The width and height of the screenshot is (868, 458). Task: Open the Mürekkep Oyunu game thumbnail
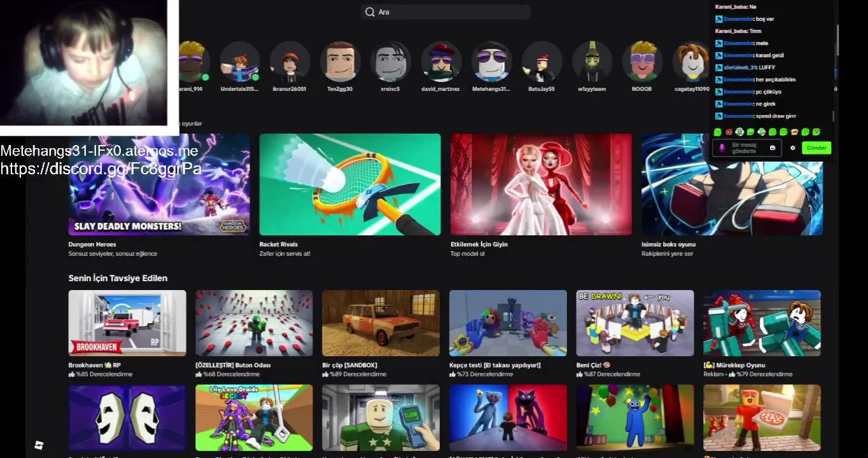click(x=762, y=323)
